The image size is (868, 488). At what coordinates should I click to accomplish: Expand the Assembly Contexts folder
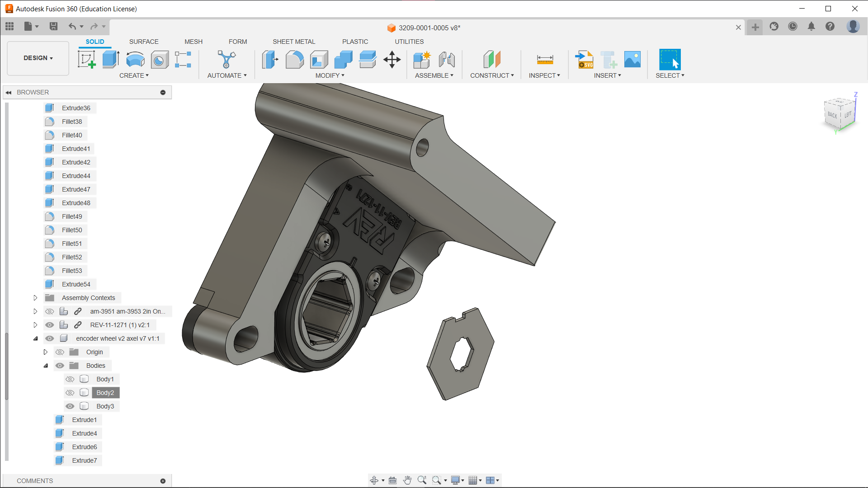(35, 298)
